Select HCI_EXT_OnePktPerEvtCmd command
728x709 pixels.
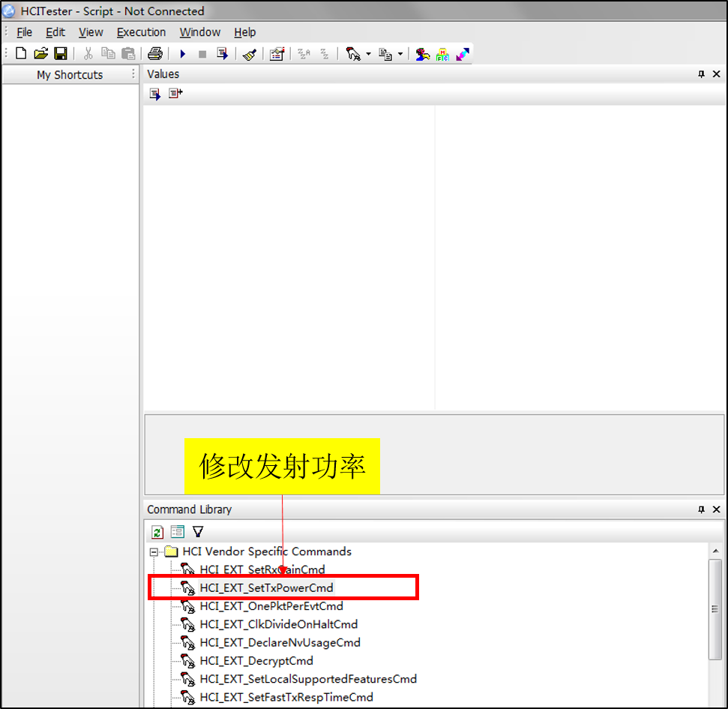tap(271, 606)
